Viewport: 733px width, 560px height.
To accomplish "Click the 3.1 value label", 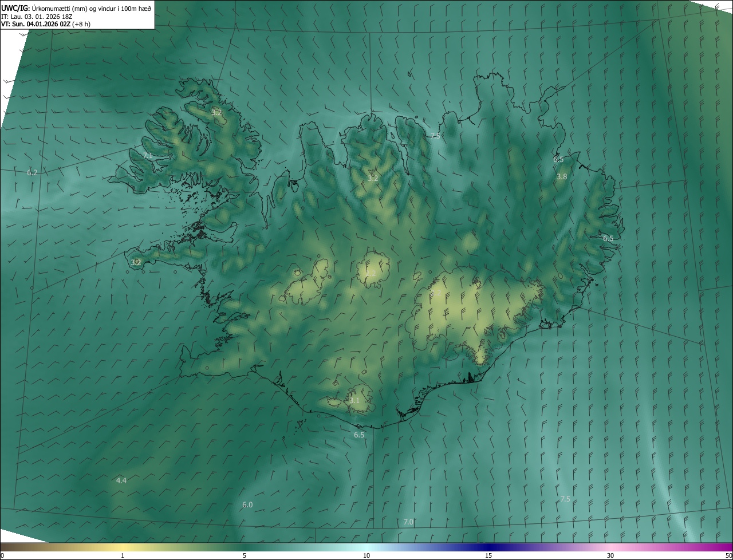I will tap(354, 401).
